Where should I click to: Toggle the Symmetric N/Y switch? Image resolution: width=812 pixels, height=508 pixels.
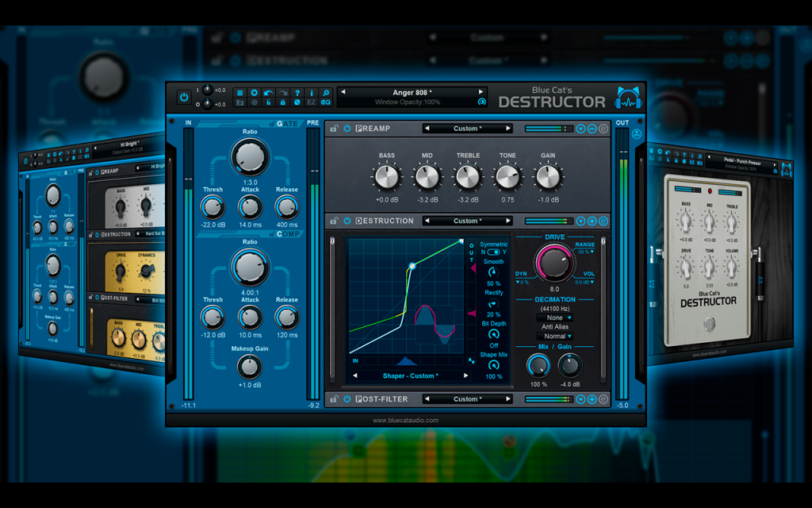tap(493, 252)
